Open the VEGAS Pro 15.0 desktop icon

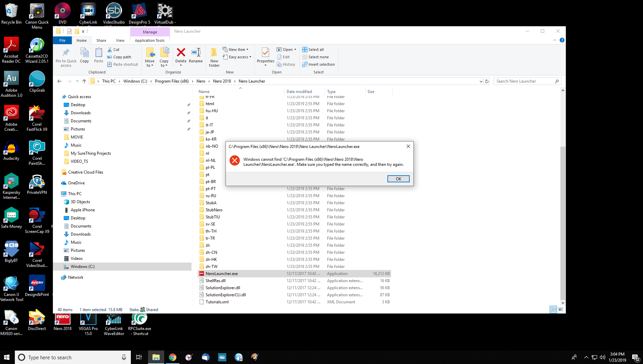click(88, 325)
